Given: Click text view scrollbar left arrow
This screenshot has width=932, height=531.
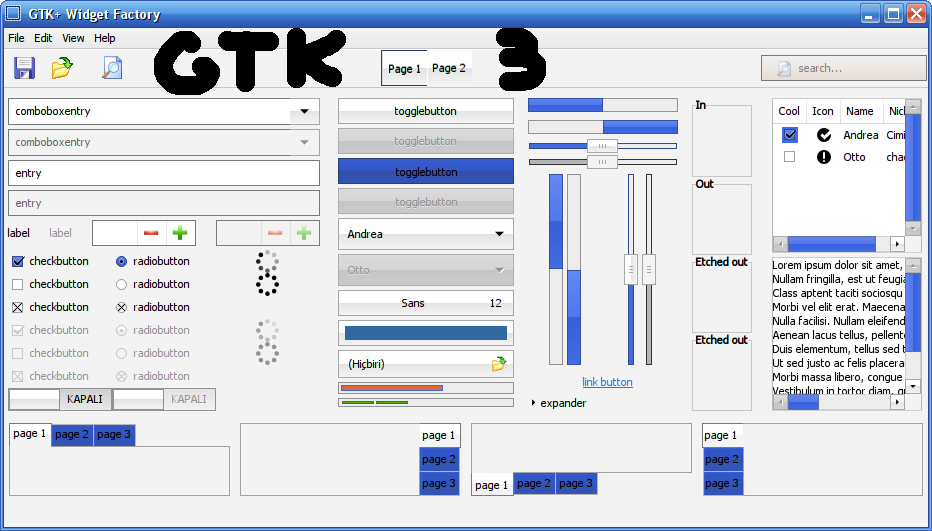Looking at the screenshot, I should point(780,403).
